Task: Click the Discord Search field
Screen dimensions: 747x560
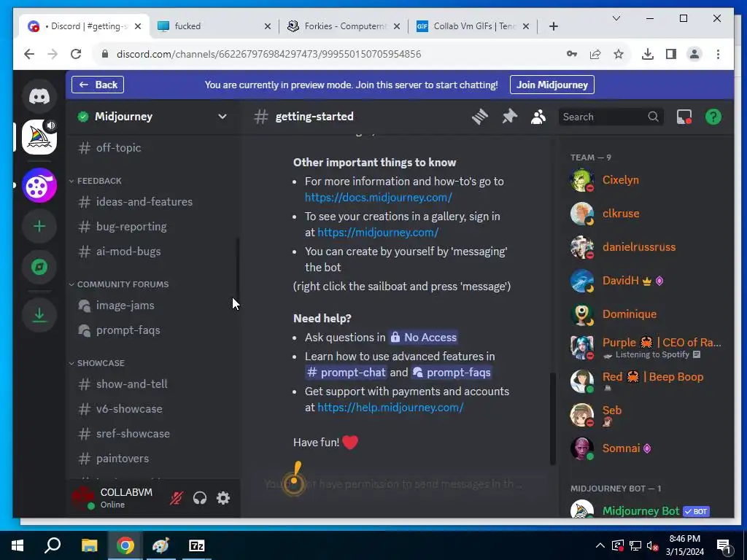Action: coord(611,117)
